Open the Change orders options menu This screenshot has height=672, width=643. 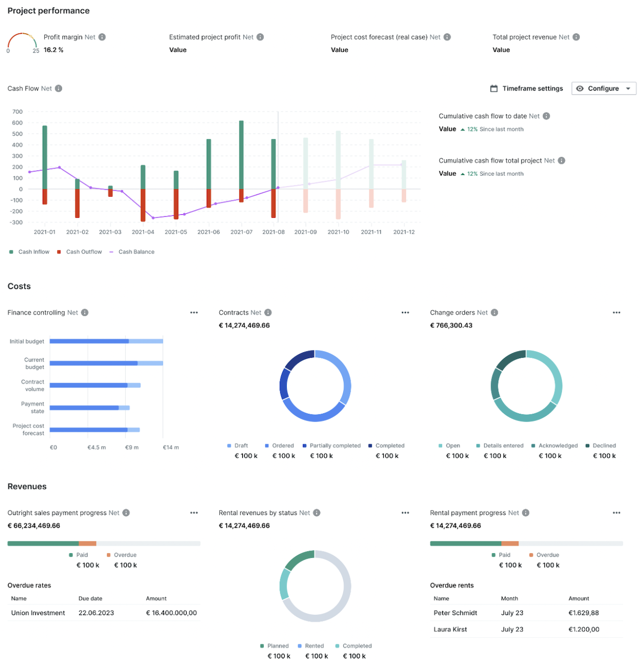(x=617, y=312)
